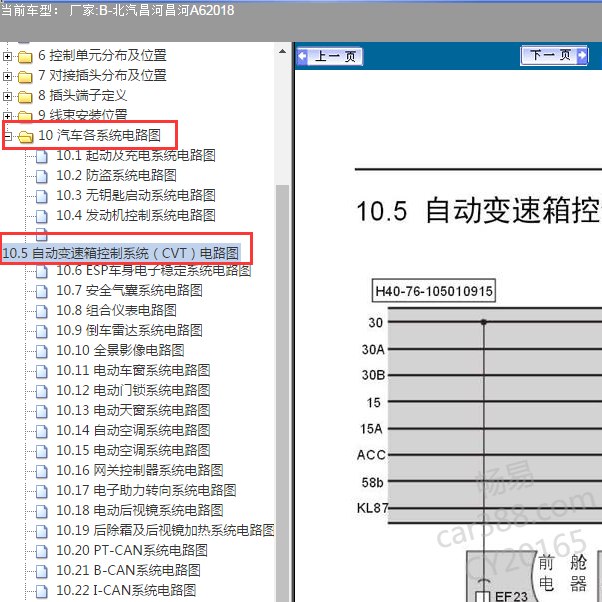Open 10.4 发动机控制系统电路图
Screen dimensions: 602x602
136,215
